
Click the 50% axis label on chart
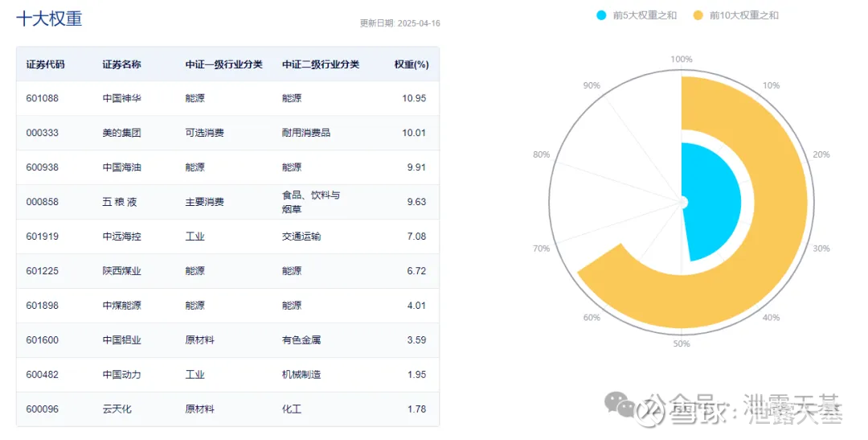tap(682, 343)
